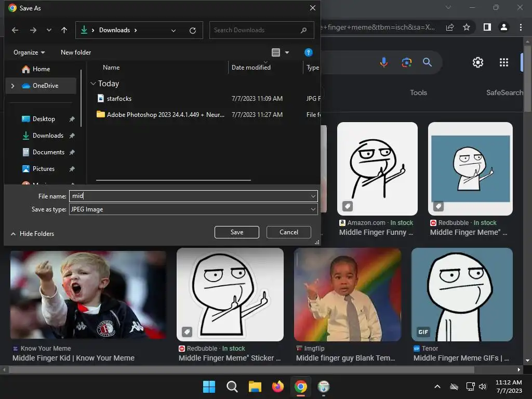Close the Save As dialog
This screenshot has width=532, height=399.
[312, 8]
